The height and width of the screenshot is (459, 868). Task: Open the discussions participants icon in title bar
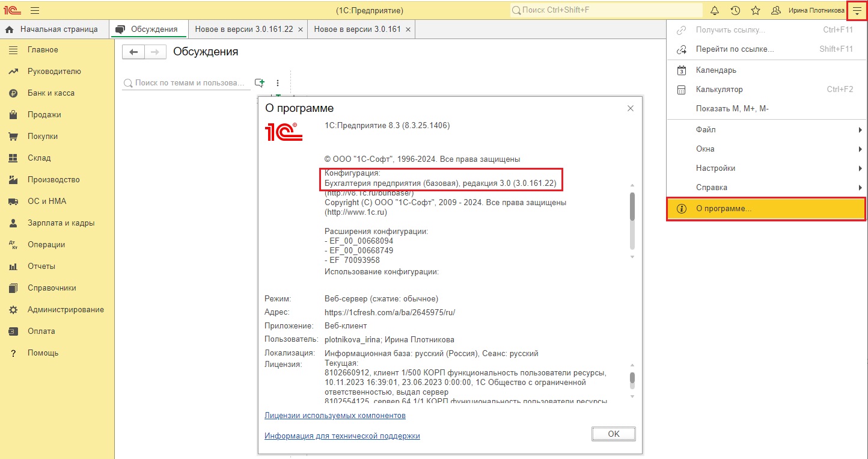click(776, 10)
